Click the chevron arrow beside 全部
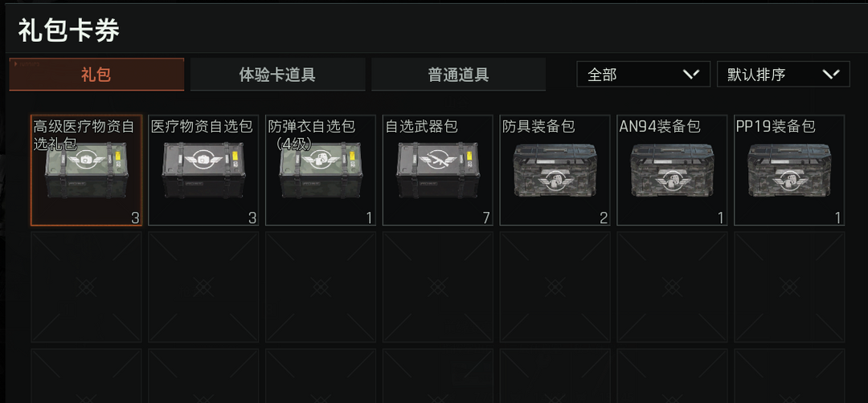 691,74
